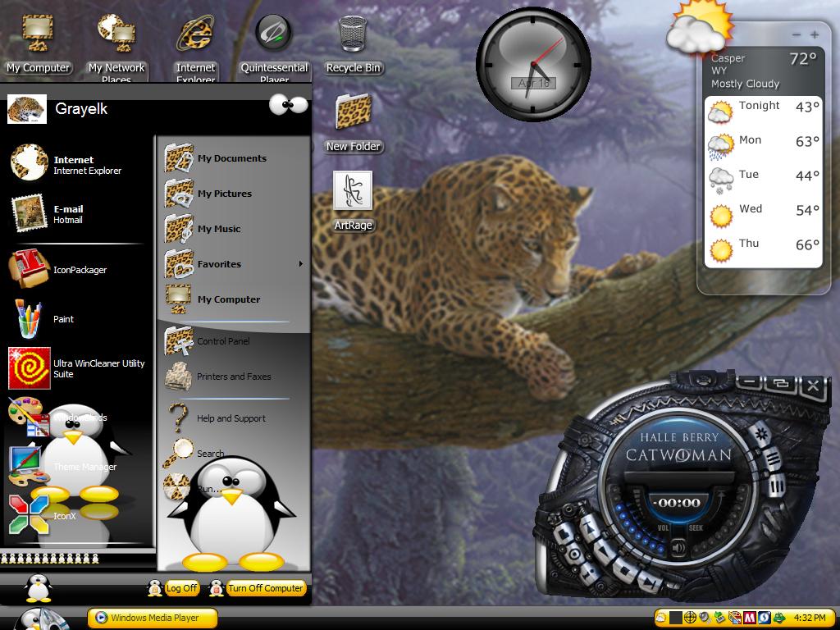This screenshot has height=630, width=840.
Task: Open the Recycle Bin icon
Action: (353, 45)
